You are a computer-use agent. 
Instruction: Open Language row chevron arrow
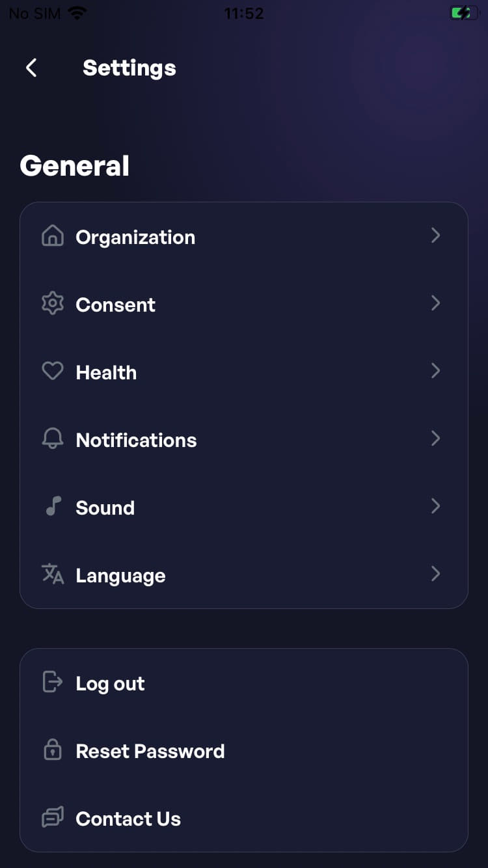pos(436,574)
